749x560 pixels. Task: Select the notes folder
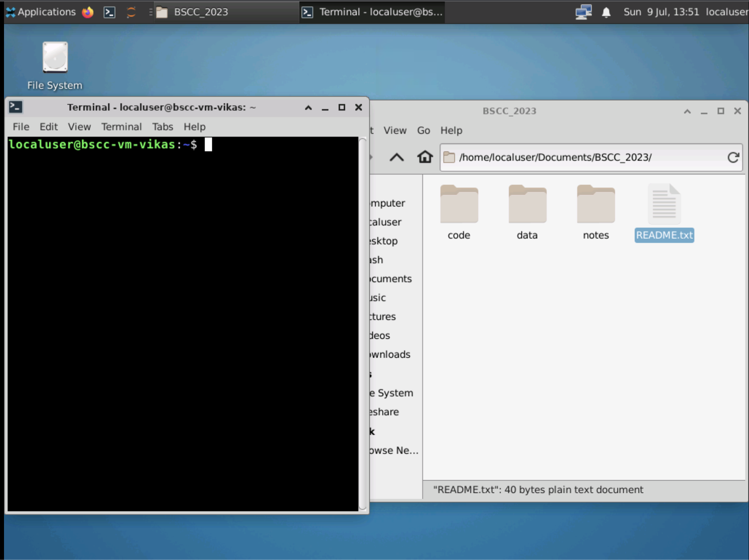[596, 212]
